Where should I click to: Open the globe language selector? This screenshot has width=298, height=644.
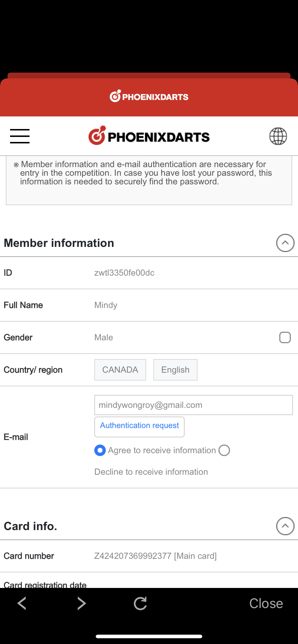tap(278, 136)
